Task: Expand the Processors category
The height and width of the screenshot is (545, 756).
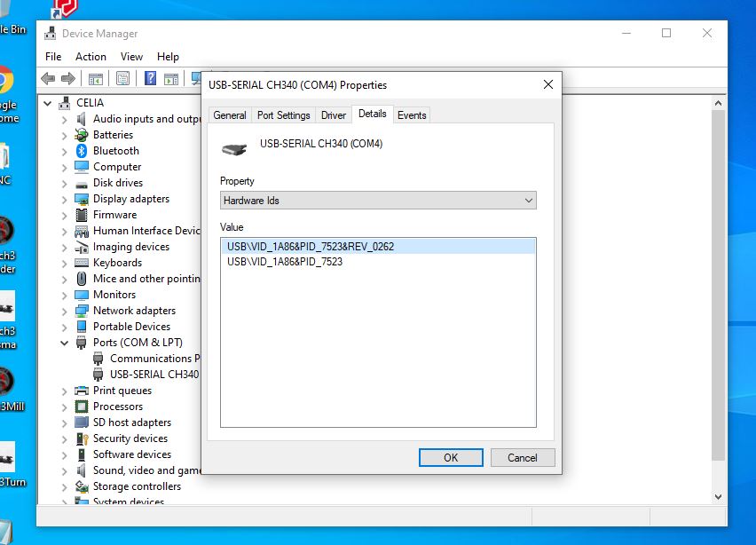Action: click(64, 407)
